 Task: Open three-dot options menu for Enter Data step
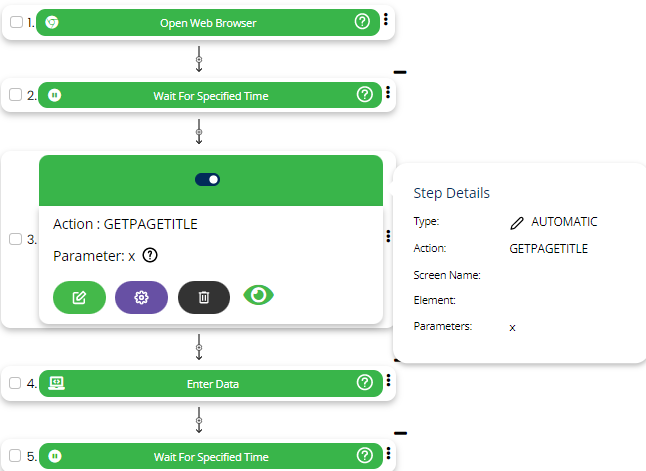point(387,381)
